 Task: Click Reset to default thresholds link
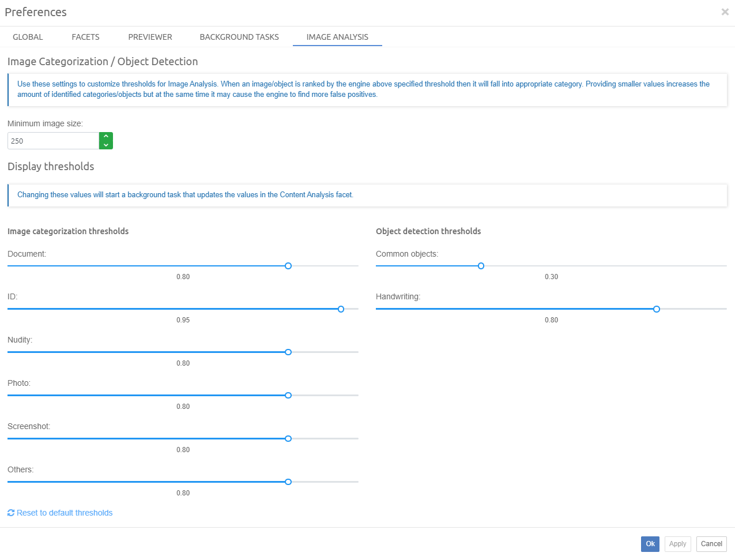pyautogui.click(x=65, y=513)
